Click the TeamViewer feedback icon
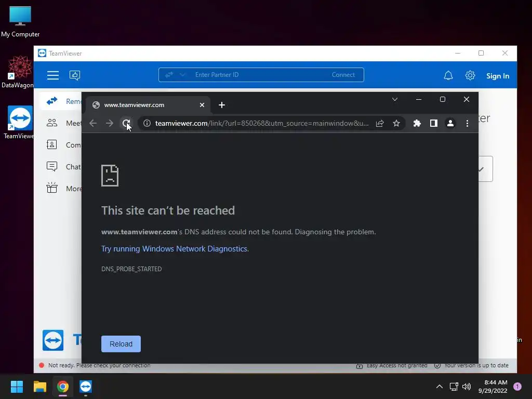Image resolution: width=532 pixels, height=399 pixels. tap(75, 75)
